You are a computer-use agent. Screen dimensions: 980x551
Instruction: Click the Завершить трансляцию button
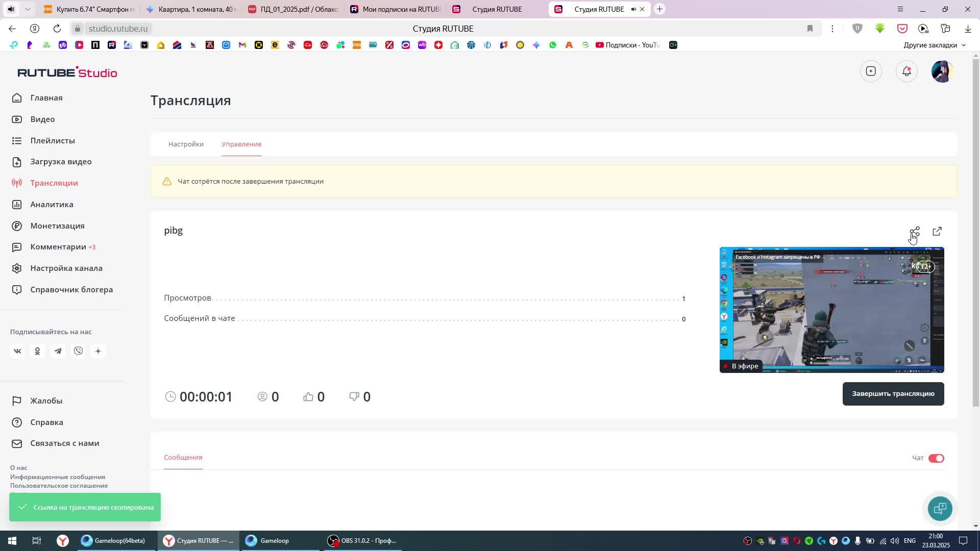[893, 393]
